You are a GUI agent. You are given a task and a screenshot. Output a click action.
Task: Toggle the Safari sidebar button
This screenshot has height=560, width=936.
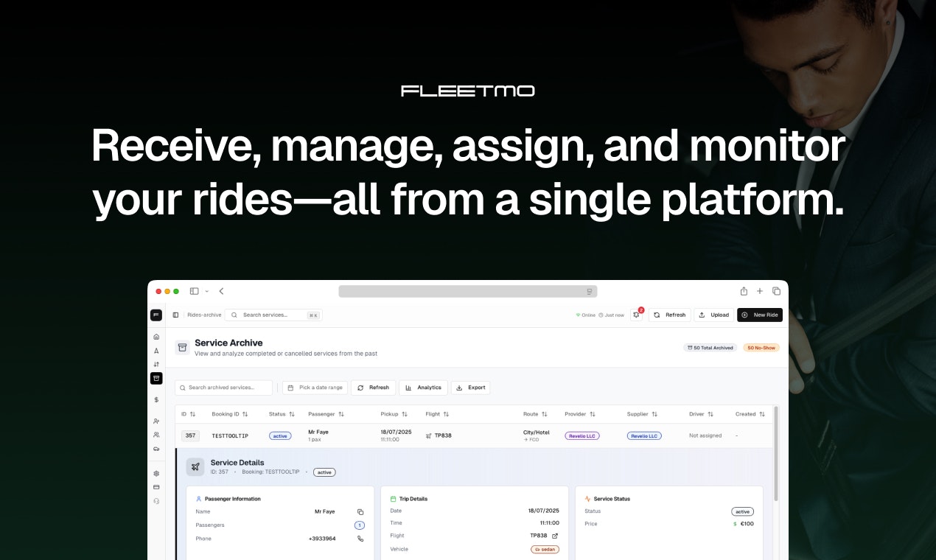pos(195,291)
